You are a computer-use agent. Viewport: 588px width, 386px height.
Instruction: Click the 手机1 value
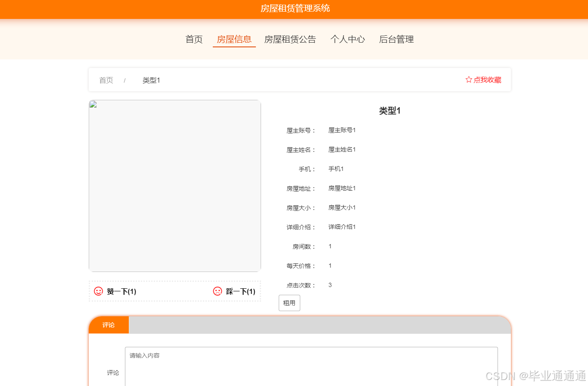pos(336,169)
